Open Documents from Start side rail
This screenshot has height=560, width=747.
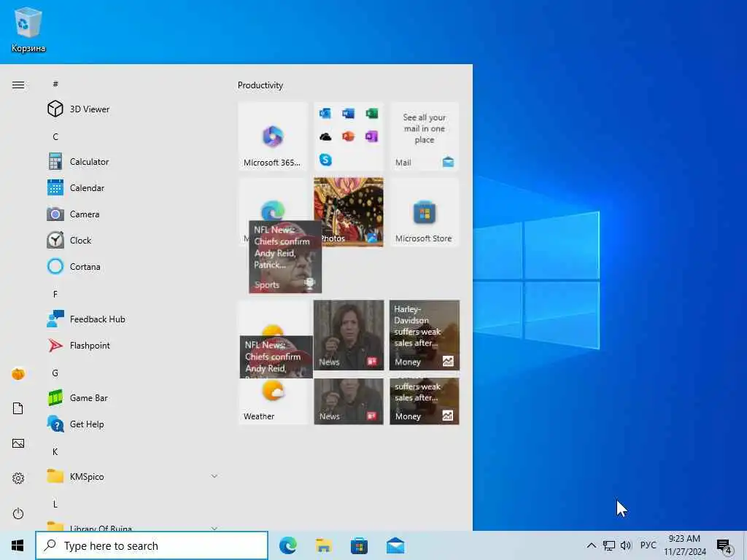tap(18, 408)
